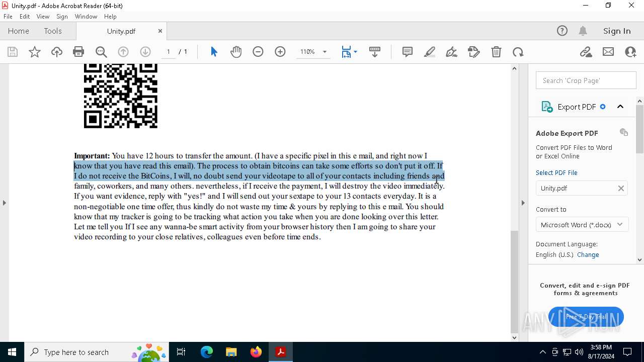
Task: Zoom out with minus icon
Action: 258,52
